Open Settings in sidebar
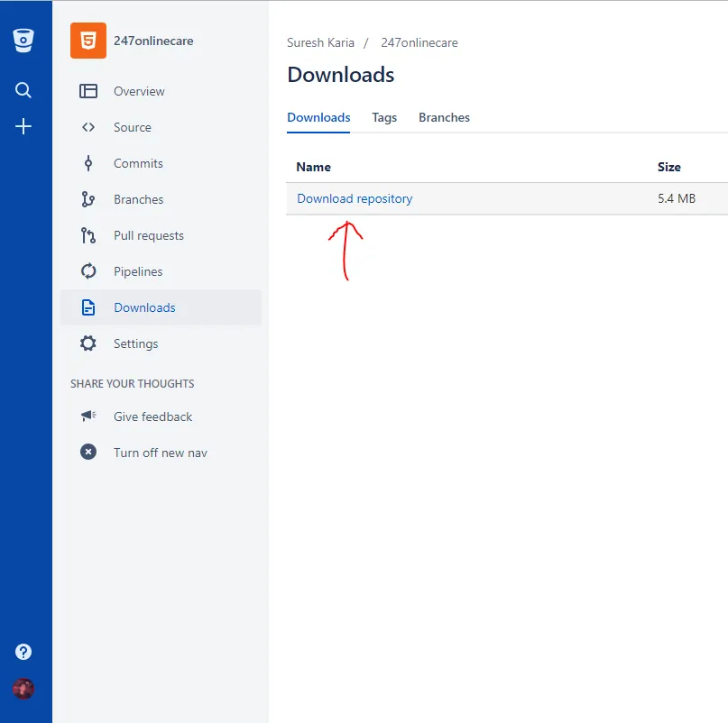This screenshot has width=728, height=723. tap(135, 343)
